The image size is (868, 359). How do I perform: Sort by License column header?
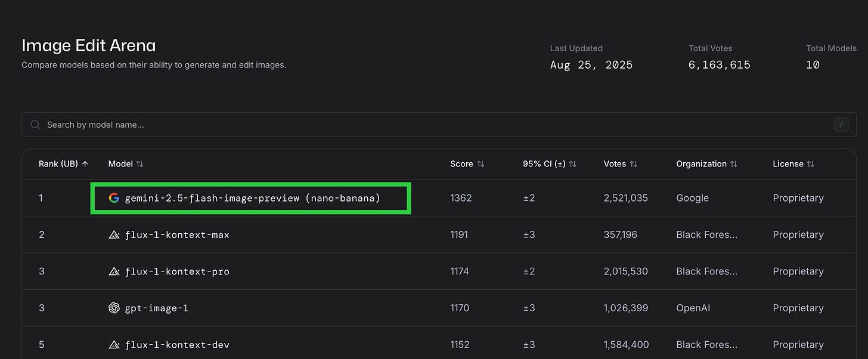tap(793, 163)
